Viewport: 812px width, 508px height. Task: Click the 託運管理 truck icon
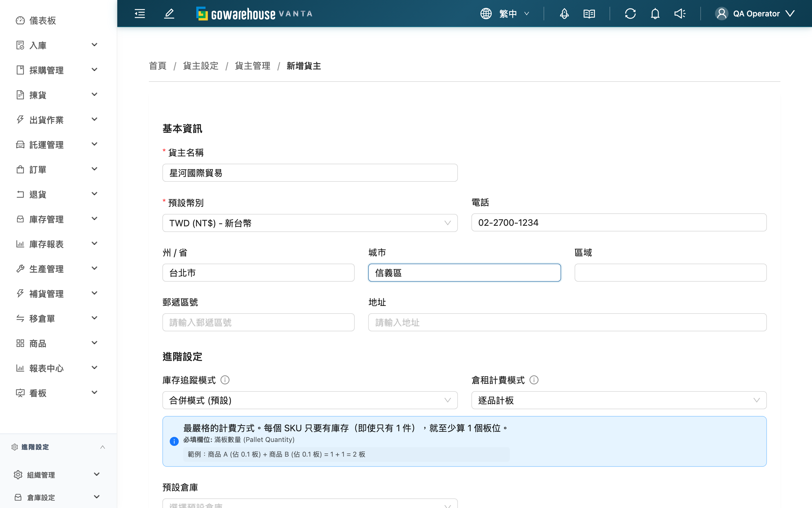[20, 144]
